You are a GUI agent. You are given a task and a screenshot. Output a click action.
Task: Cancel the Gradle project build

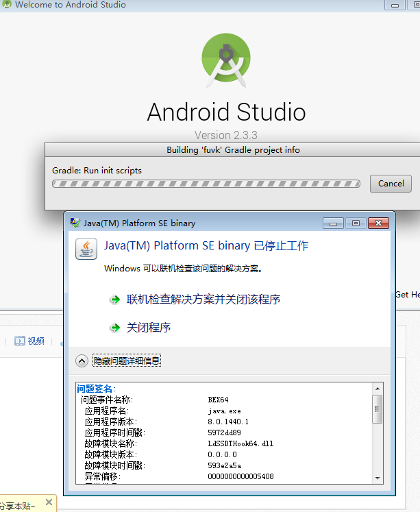coord(391,184)
